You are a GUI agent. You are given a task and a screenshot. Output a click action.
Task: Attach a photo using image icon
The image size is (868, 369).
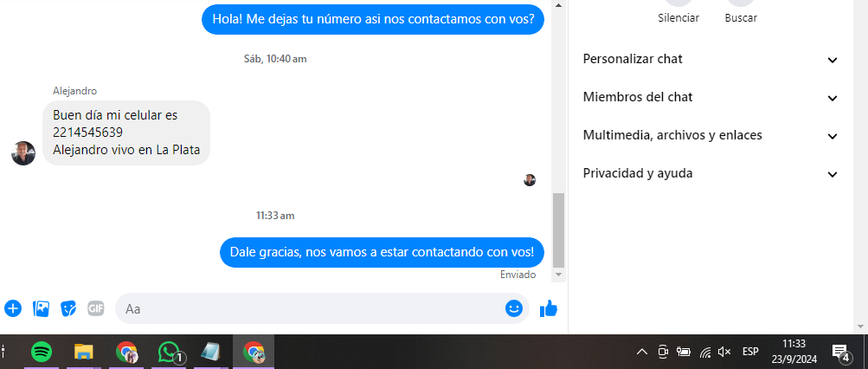[x=41, y=308]
